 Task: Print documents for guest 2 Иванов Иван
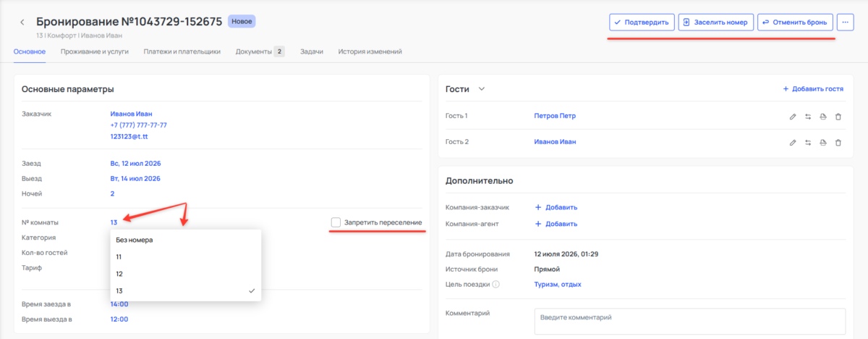point(823,142)
